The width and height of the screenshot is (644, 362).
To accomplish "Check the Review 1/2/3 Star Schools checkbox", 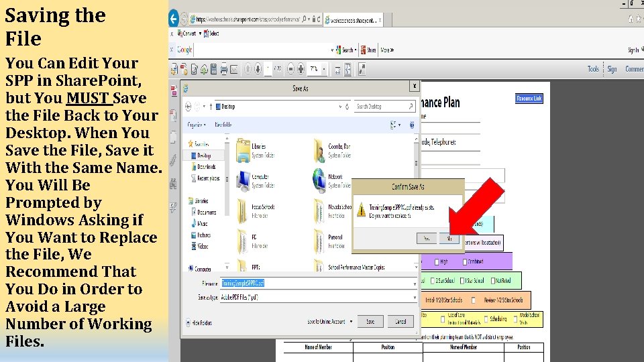I will [x=474, y=300].
